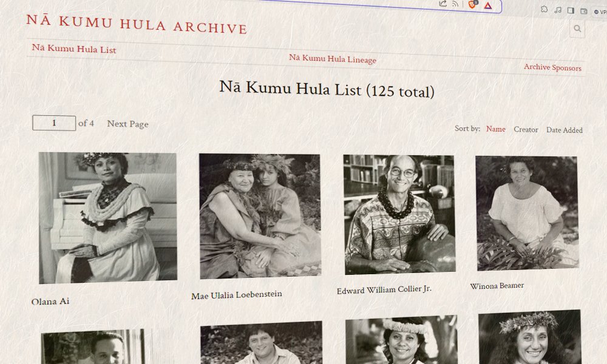Sort the list by Creator
The image size is (607, 364).
(x=526, y=130)
